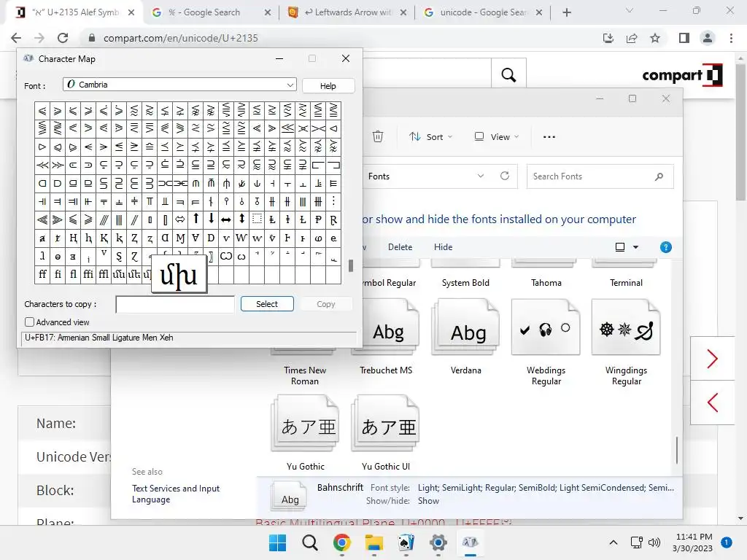747x560 pixels.
Task: Open the Sort menu in Fonts window
Action: click(x=430, y=136)
